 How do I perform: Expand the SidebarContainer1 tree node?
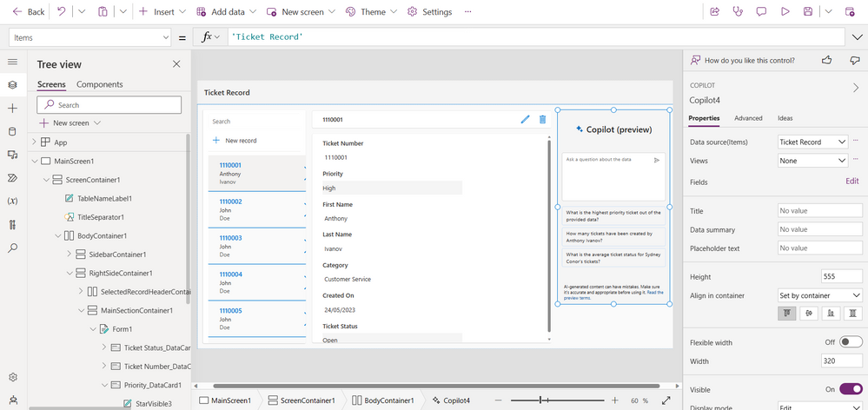[70, 254]
